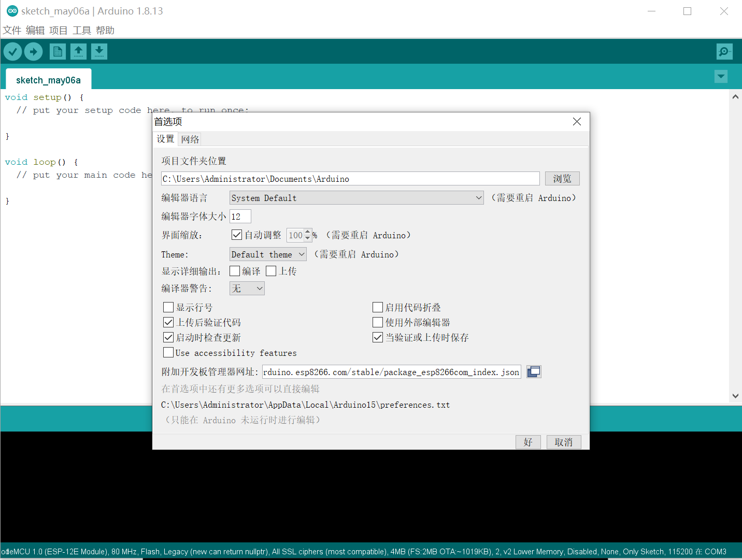742x560 pixels.
Task: Increase the interface scale percentage
Action: coord(308,232)
